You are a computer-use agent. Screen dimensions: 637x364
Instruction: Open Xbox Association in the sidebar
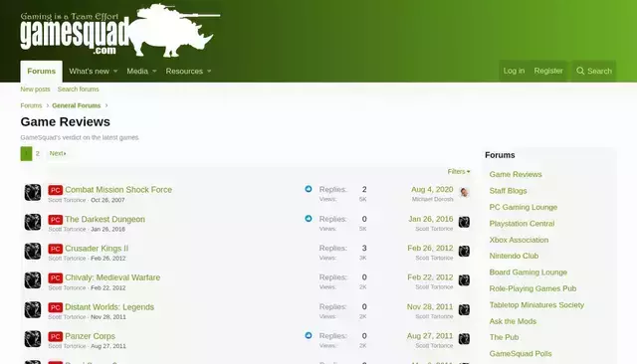point(519,240)
